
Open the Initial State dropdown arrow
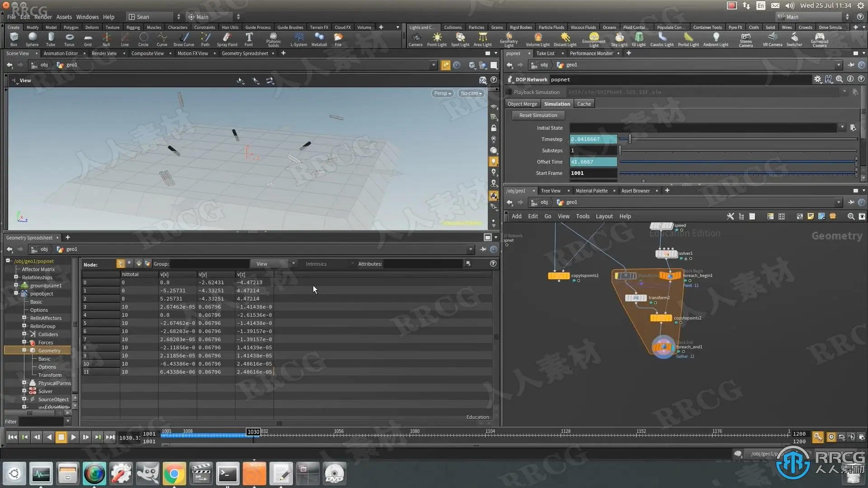click(x=842, y=128)
